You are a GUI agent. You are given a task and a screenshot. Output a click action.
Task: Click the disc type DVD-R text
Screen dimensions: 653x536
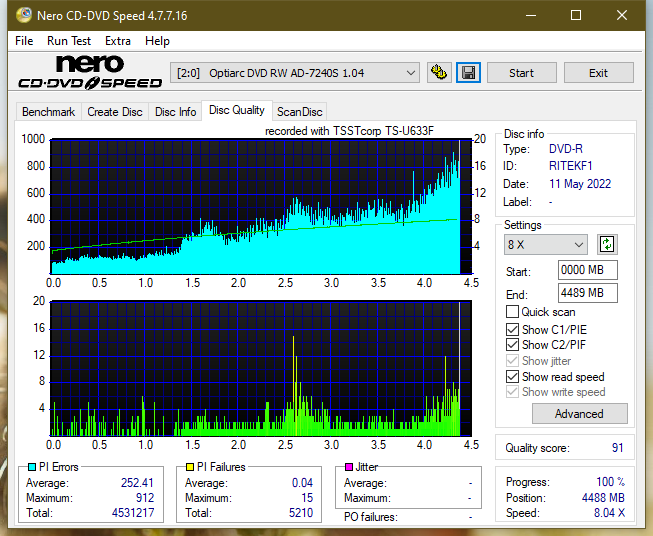(x=566, y=149)
